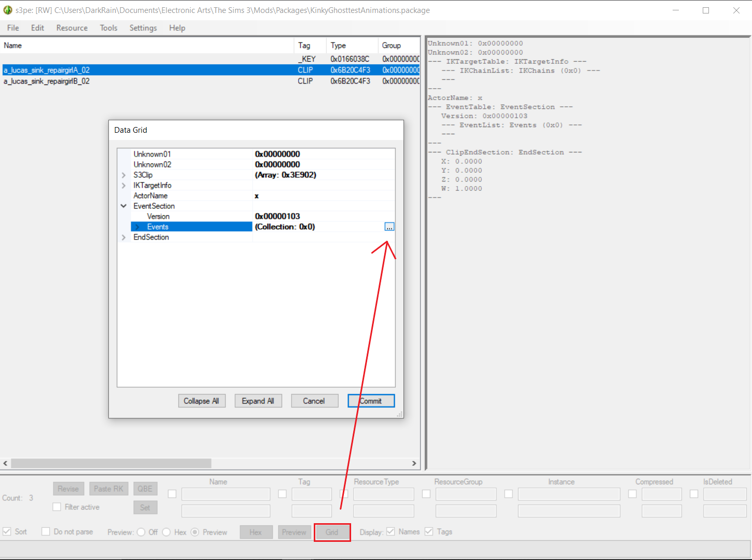Screen dimensions: 752x560
Task: Click the horizontal scrollbar thumb of resource list
Action: coord(111,463)
